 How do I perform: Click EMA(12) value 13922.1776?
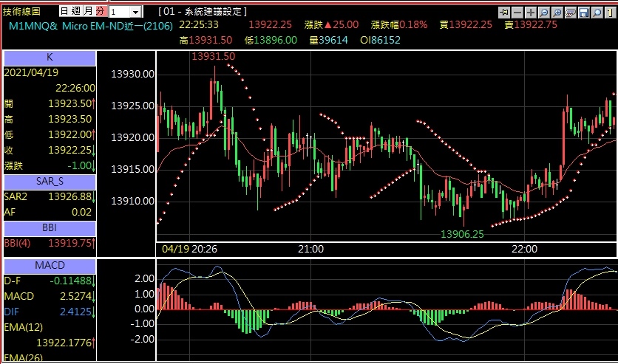[64, 343]
